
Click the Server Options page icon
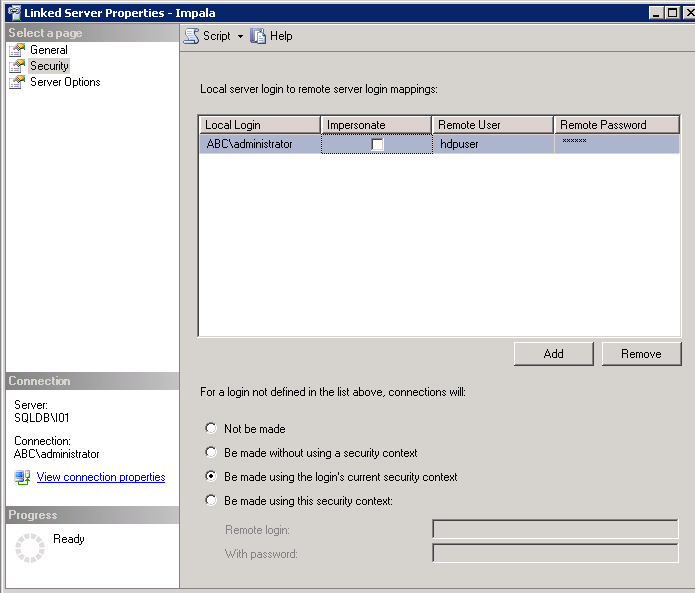click(x=17, y=82)
